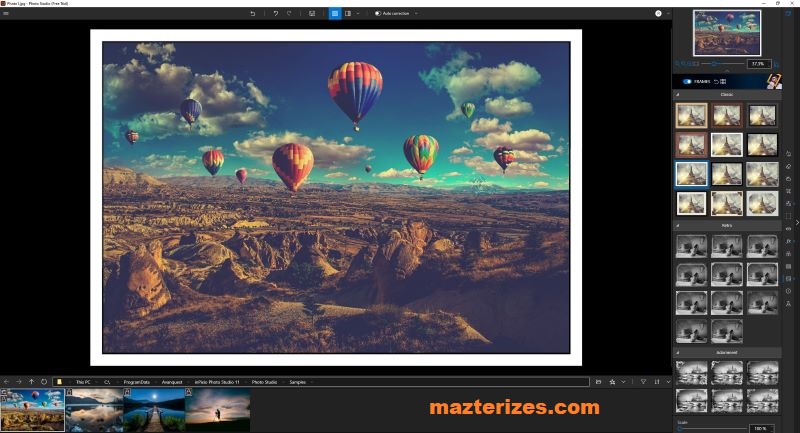800x433 pixels.
Task: Click 'ProgramData' in the path bar
Action: (x=137, y=382)
